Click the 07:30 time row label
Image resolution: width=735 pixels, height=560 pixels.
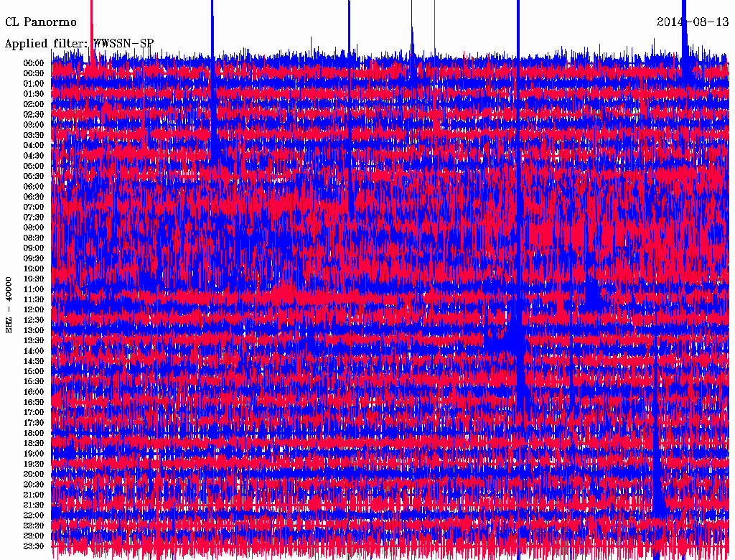coord(34,218)
